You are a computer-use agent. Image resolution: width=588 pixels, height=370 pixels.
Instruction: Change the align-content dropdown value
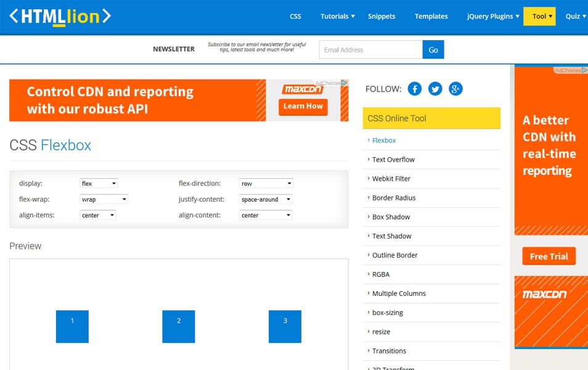[x=266, y=216]
